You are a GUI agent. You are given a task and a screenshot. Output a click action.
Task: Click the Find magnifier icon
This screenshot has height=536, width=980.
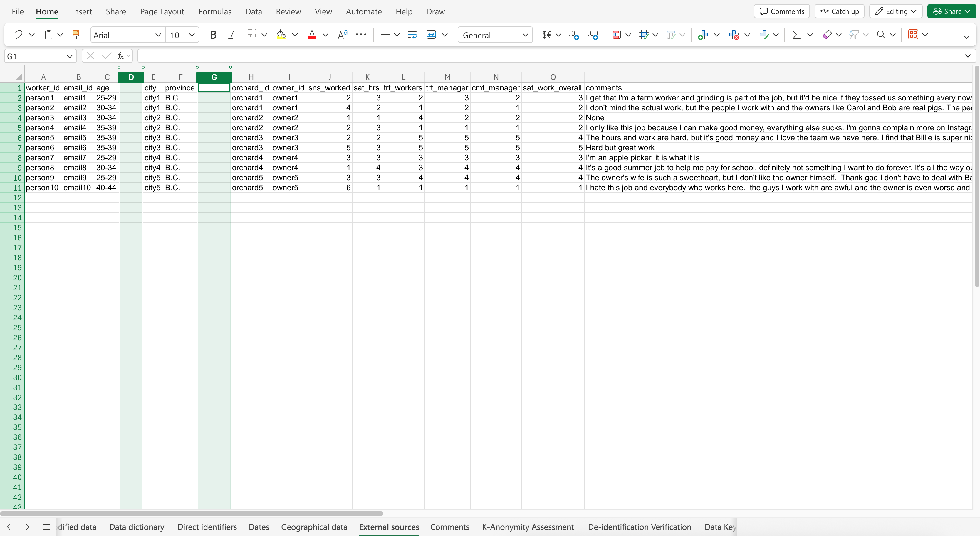coord(881,35)
